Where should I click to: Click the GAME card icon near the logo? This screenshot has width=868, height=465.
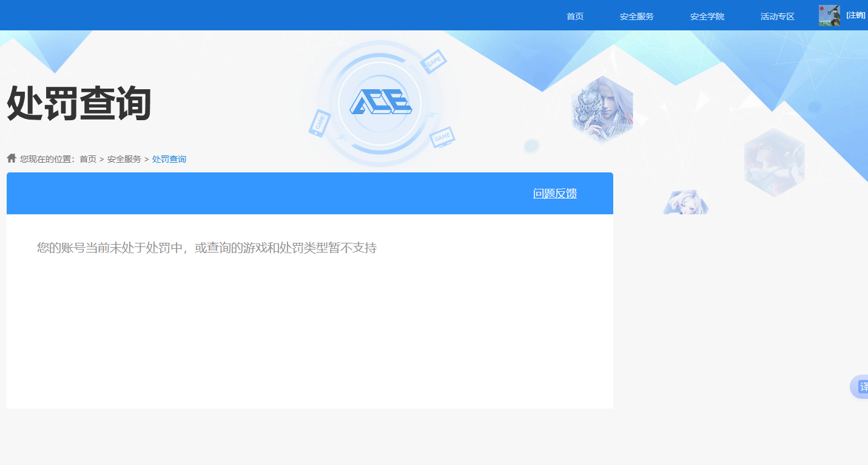(x=435, y=61)
